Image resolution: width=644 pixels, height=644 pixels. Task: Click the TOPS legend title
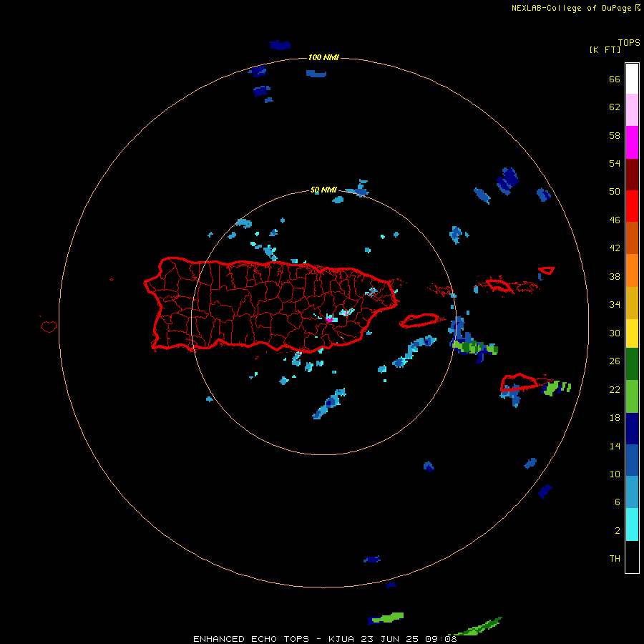click(629, 42)
